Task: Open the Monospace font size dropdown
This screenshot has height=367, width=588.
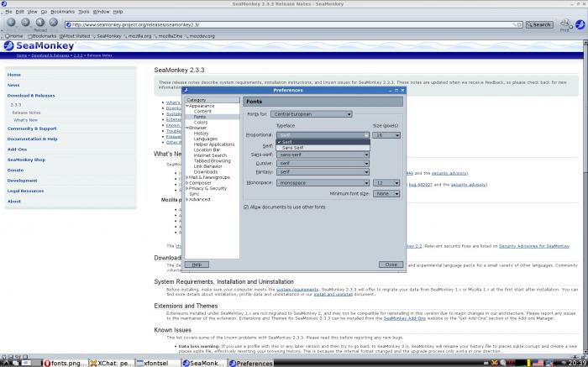Action: click(386, 182)
